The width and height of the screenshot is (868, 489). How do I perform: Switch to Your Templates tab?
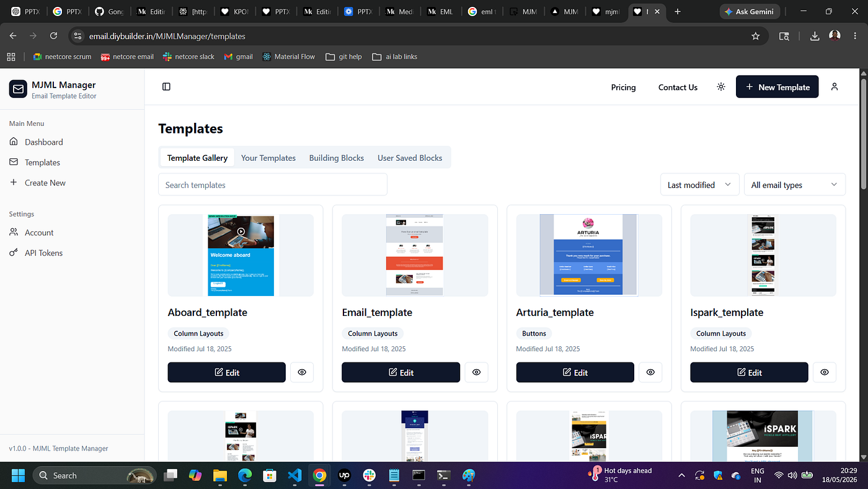(268, 158)
